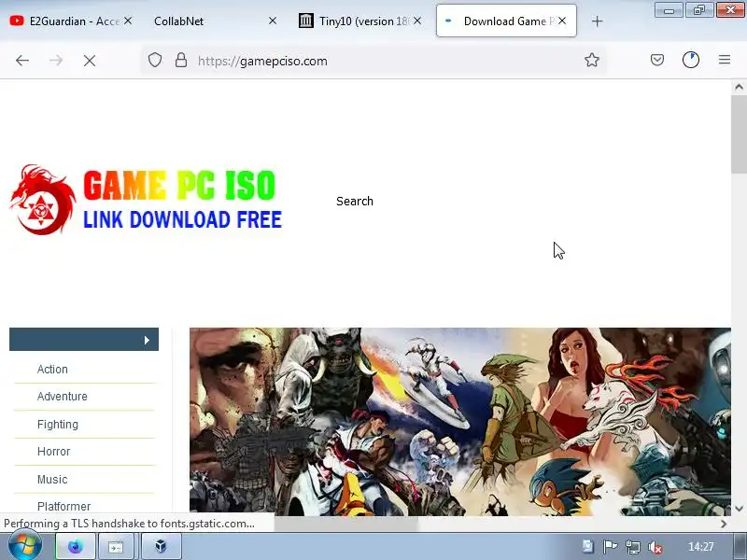Close the CollabNet tab
The height and width of the screenshot is (560, 747).
(x=273, y=21)
